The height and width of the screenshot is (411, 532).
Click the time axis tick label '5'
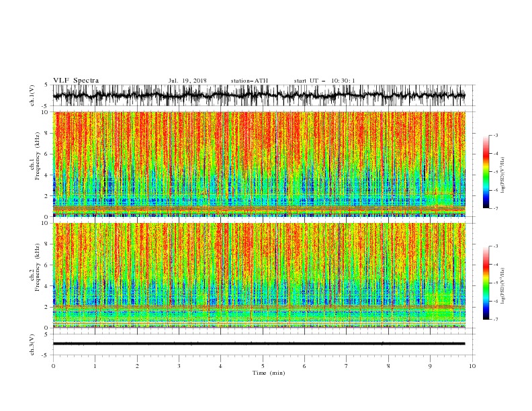(x=263, y=366)
